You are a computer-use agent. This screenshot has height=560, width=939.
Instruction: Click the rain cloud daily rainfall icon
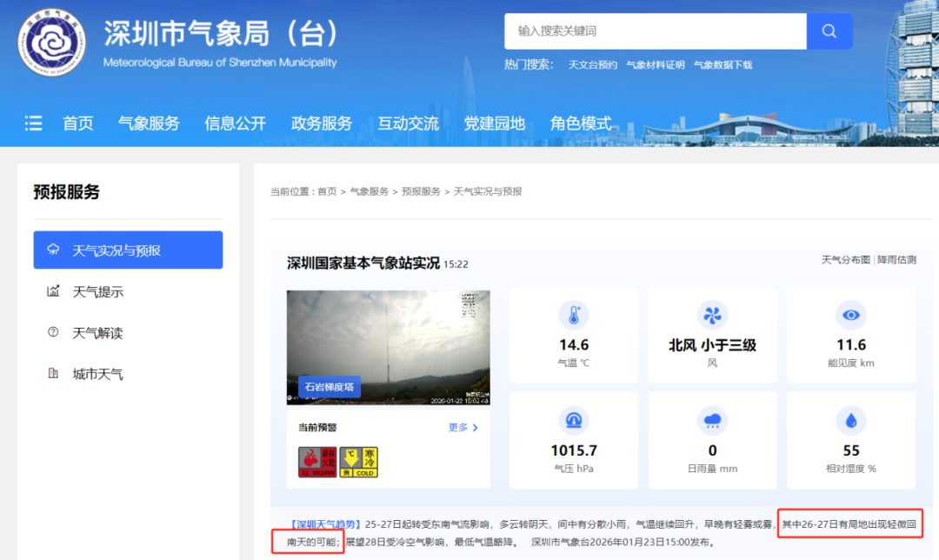pyautogui.click(x=712, y=421)
